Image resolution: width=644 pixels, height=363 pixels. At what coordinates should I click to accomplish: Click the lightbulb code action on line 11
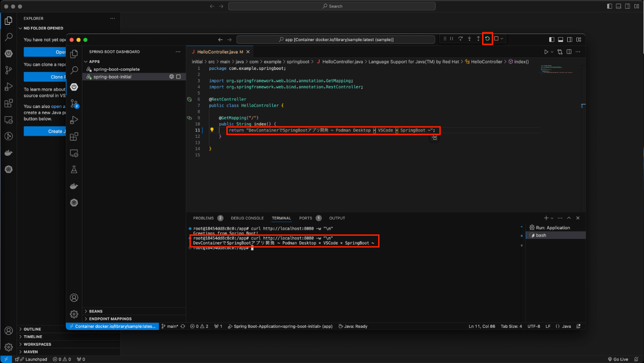click(212, 130)
